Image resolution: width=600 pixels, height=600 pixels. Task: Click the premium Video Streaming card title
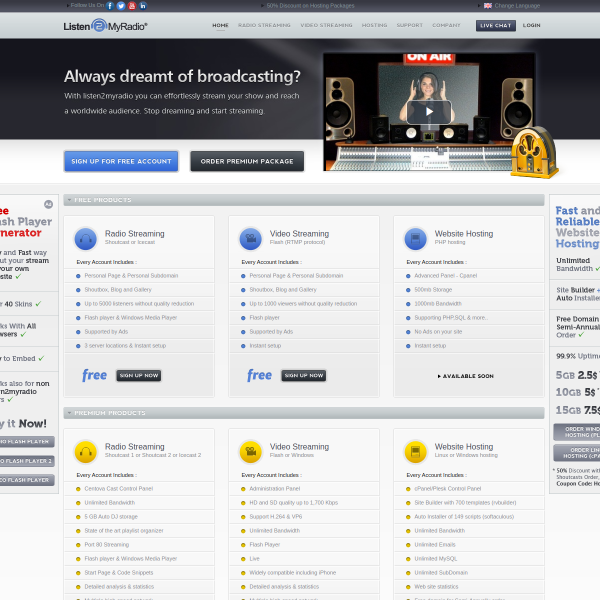tap(299, 447)
